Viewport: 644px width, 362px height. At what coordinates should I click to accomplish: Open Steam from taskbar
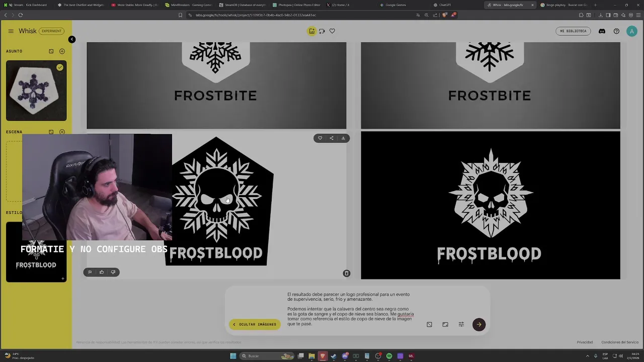[x=334, y=356]
